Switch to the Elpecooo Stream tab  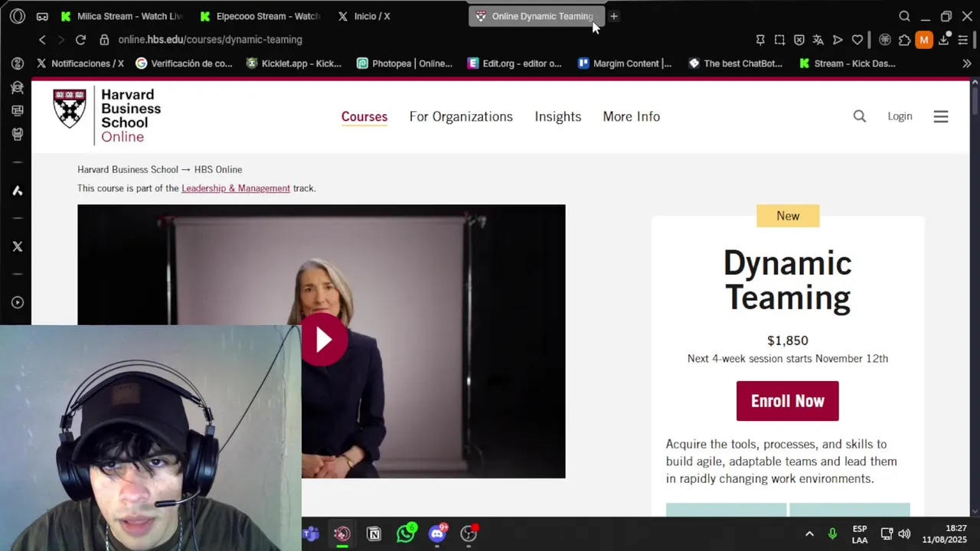260,16
